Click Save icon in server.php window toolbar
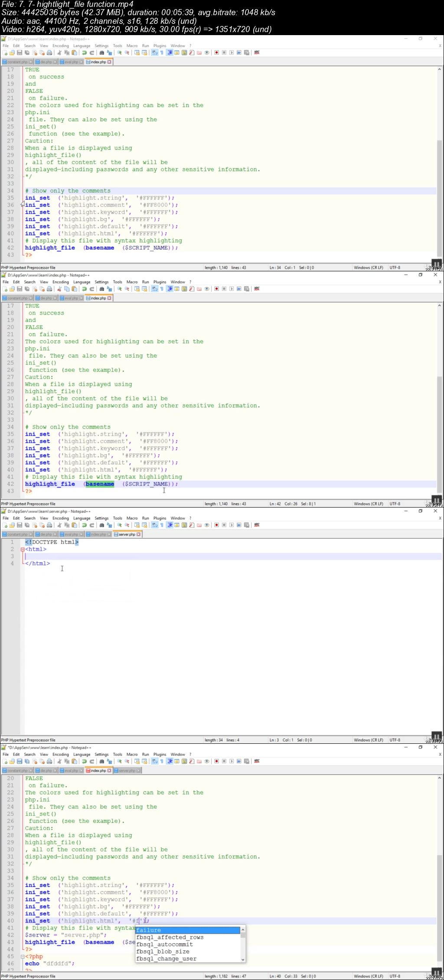444x980 pixels. click(x=19, y=525)
